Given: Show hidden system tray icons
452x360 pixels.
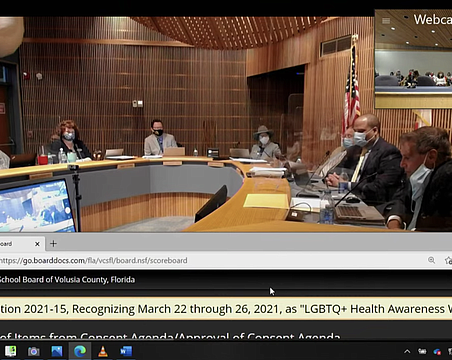Looking at the screenshot, I should [407, 351].
